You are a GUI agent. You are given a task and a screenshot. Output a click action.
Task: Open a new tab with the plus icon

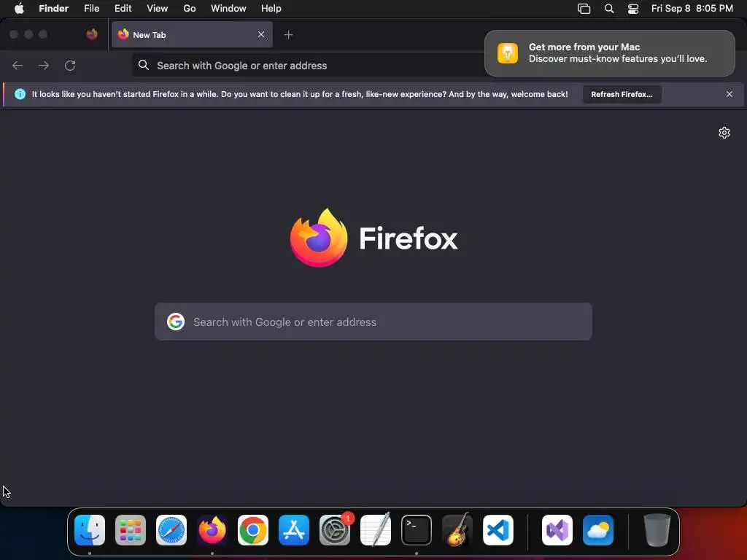pos(288,35)
